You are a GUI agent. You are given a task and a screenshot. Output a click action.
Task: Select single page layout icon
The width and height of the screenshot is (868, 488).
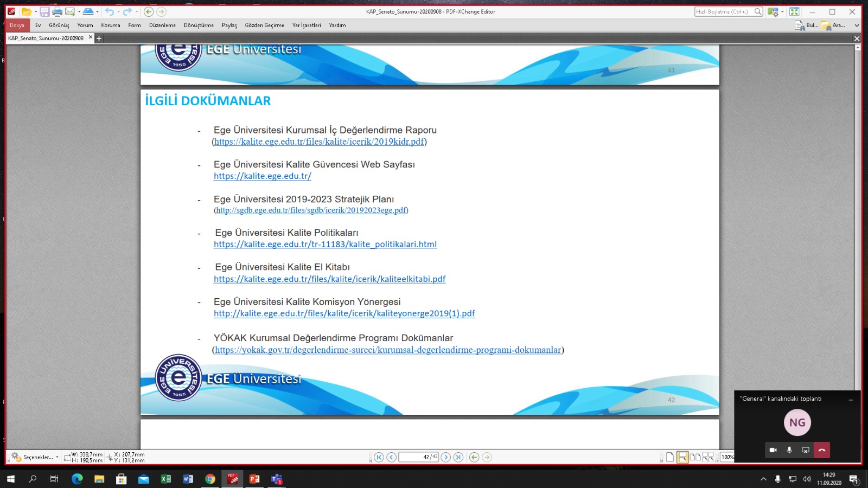click(670, 457)
